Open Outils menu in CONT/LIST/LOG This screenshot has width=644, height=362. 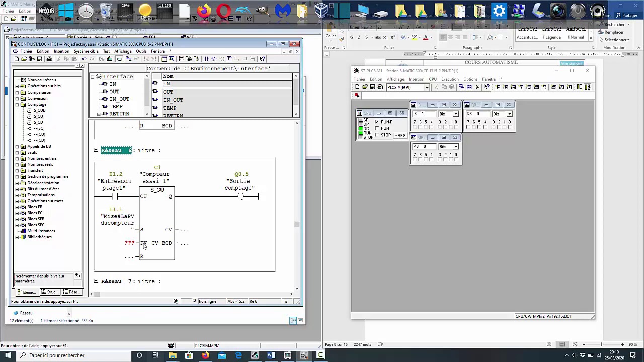coord(141,51)
